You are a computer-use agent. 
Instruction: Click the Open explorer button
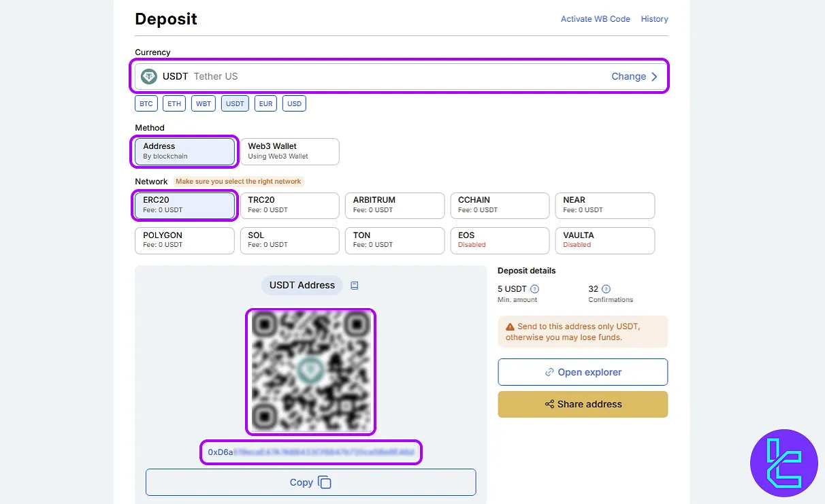coord(583,372)
